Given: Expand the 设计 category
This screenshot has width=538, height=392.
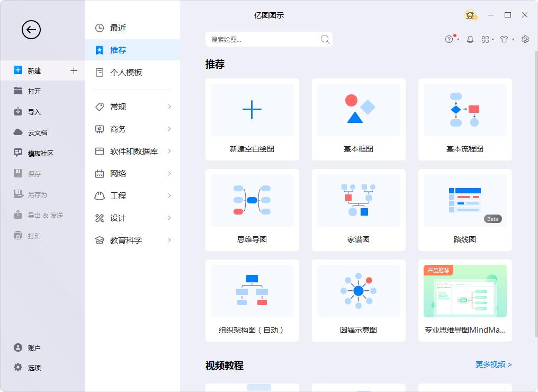Looking at the screenshot, I should point(132,218).
